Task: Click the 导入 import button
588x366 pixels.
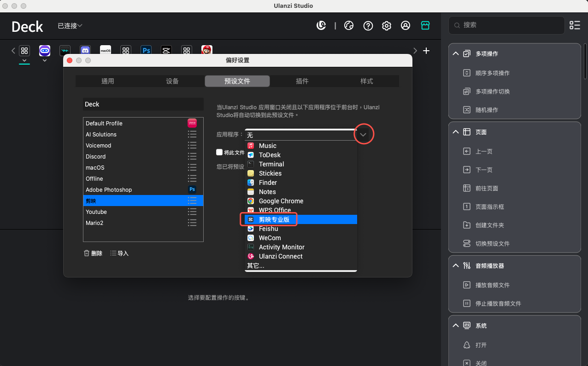Action: click(120, 253)
